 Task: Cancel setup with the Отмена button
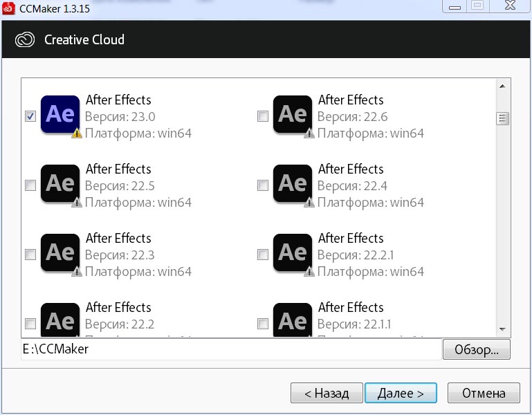[x=484, y=393]
